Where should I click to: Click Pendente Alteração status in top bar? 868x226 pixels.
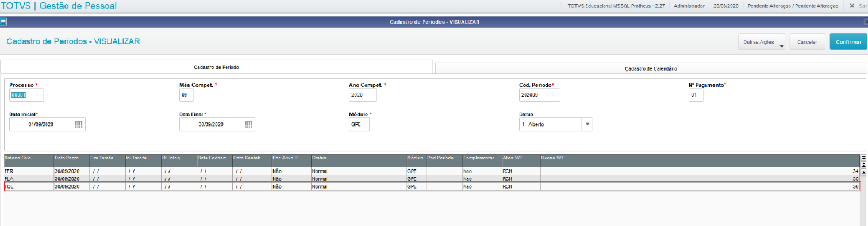pyautogui.click(x=793, y=6)
